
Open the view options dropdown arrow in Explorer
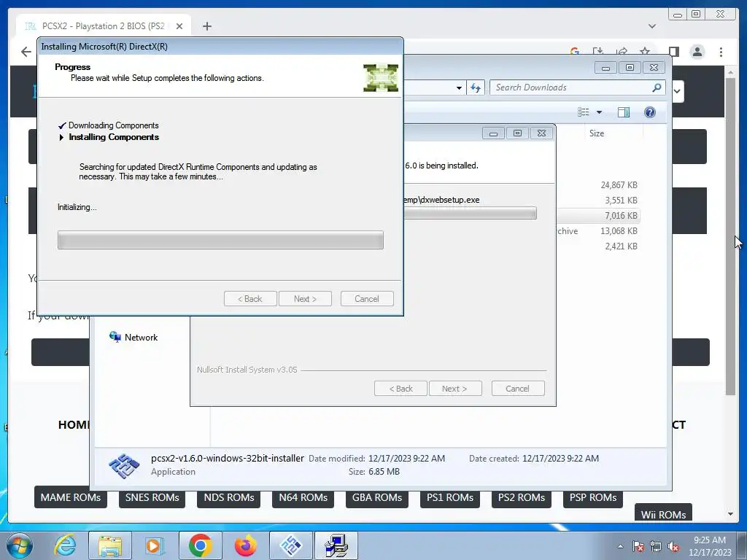point(600,112)
